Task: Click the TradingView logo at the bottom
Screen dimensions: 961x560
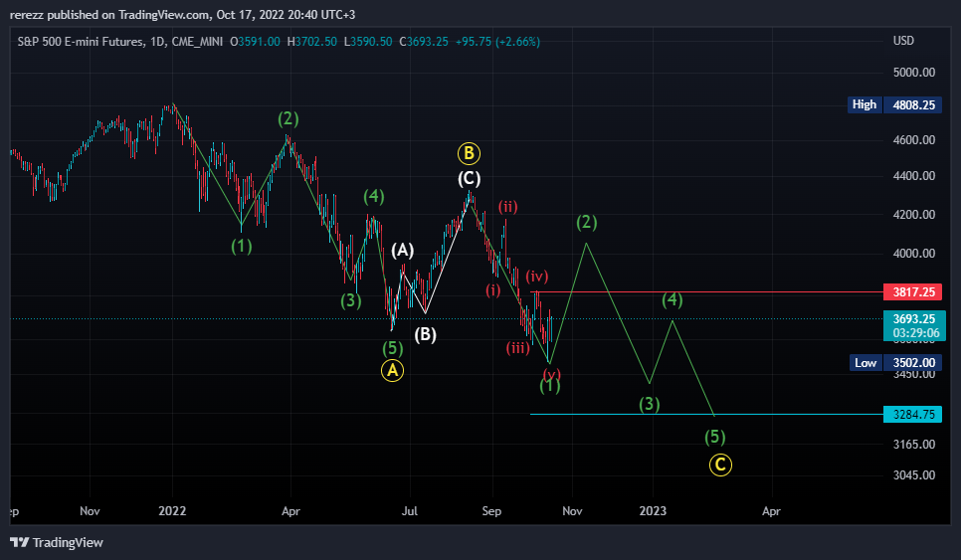Action: (x=57, y=542)
